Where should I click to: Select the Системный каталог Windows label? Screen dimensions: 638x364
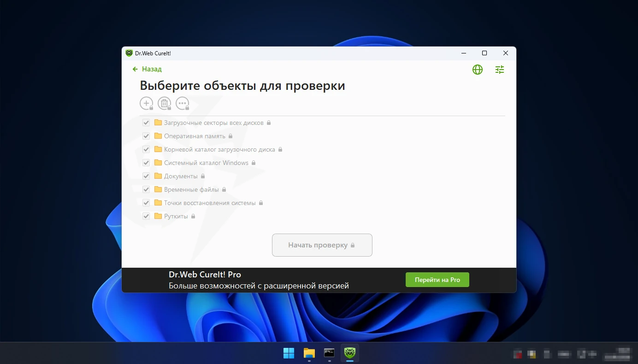coord(207,163)
